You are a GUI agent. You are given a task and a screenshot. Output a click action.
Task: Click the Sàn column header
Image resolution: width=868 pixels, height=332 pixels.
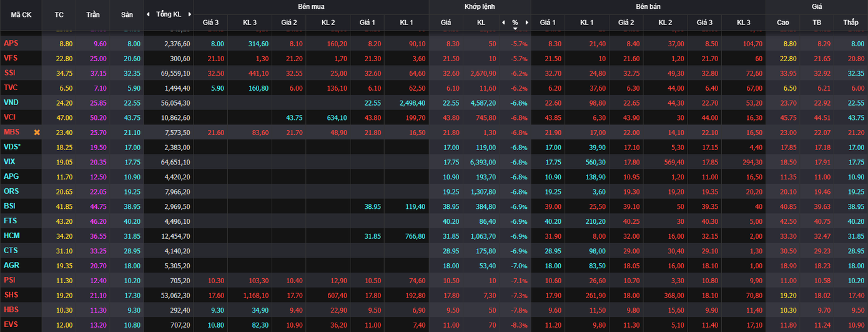(x=126, y=14)
